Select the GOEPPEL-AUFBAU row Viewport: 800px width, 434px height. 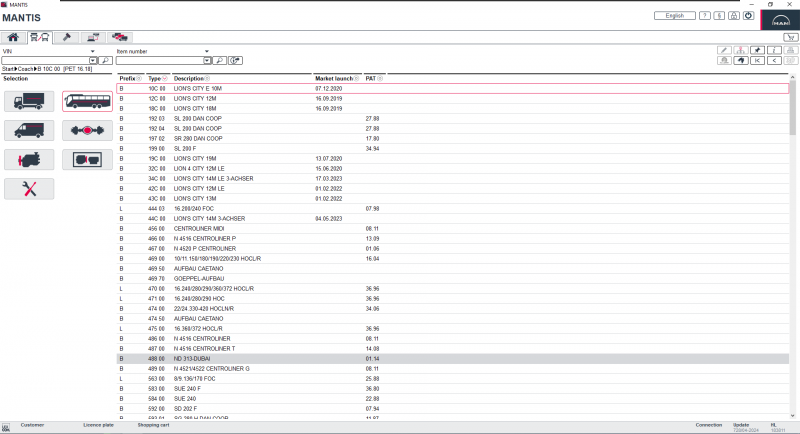coord(453,278)
